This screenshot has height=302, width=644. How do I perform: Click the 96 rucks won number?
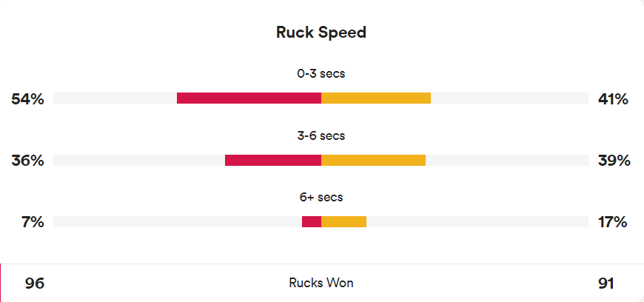(x=35, y=283)
